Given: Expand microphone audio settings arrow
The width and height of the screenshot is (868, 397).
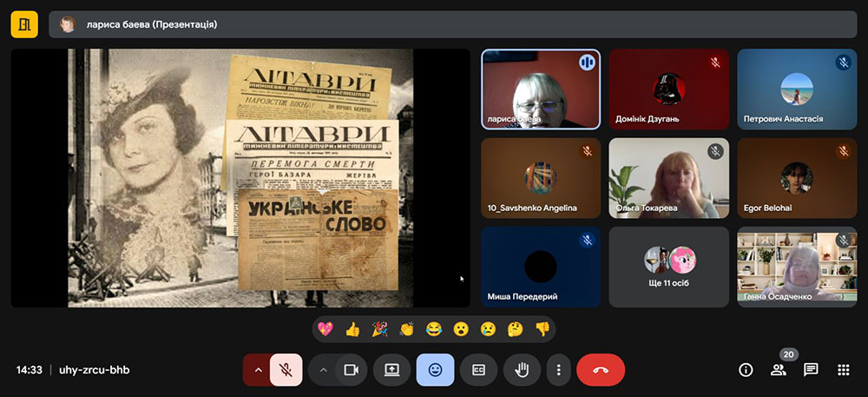Looking at the screenshot, I should click(x=257, y=370).
